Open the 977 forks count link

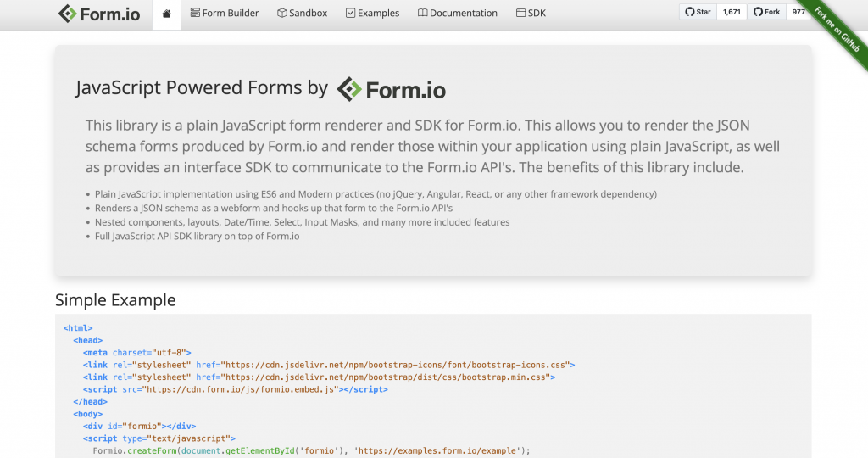coord(798,13)
